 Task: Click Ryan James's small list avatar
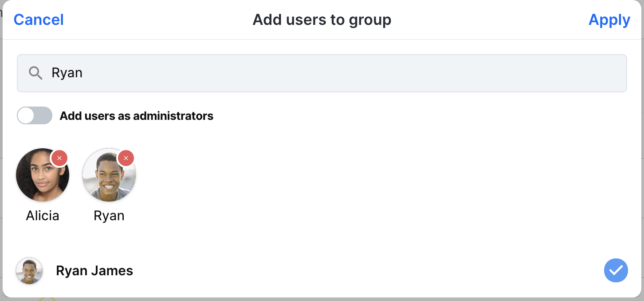coord(29,271)
